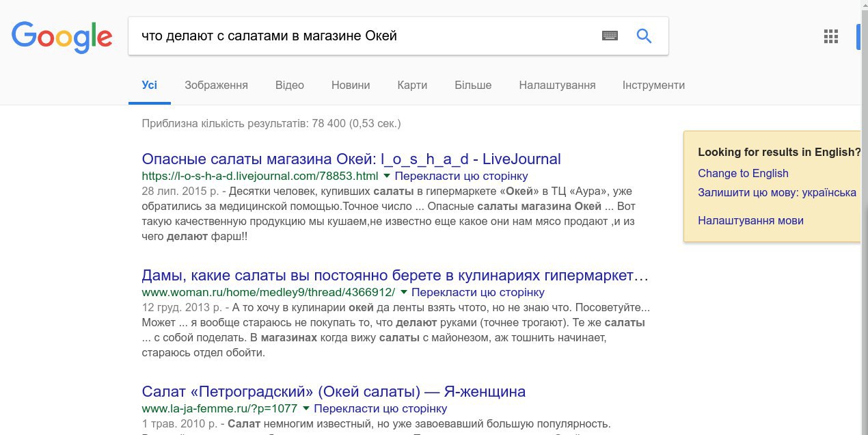
Task: Open the Новини tab
Action: [x=351, y=85]
